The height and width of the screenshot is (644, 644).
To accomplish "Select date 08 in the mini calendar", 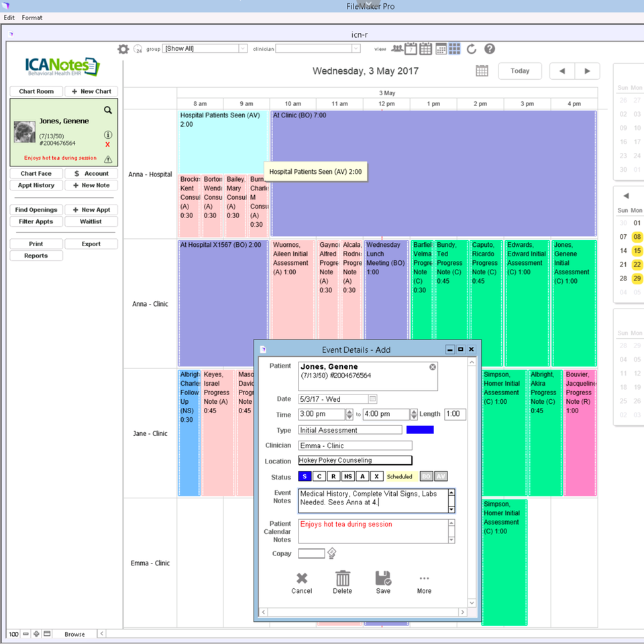I will click(637, 237).
